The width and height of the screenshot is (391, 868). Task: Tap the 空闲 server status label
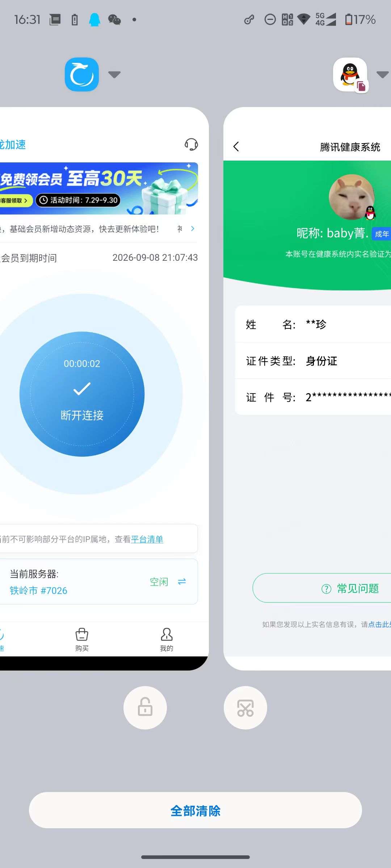tap(159, 582)
